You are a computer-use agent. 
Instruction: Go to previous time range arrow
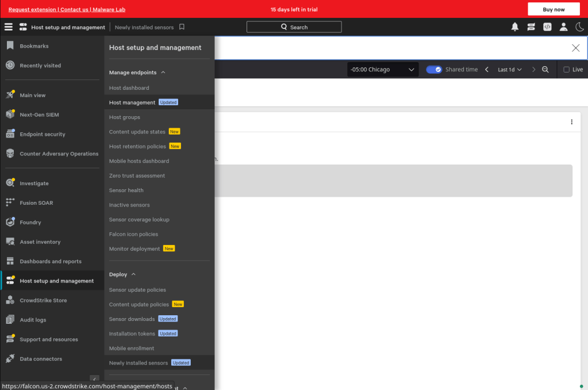coord(487,70)
